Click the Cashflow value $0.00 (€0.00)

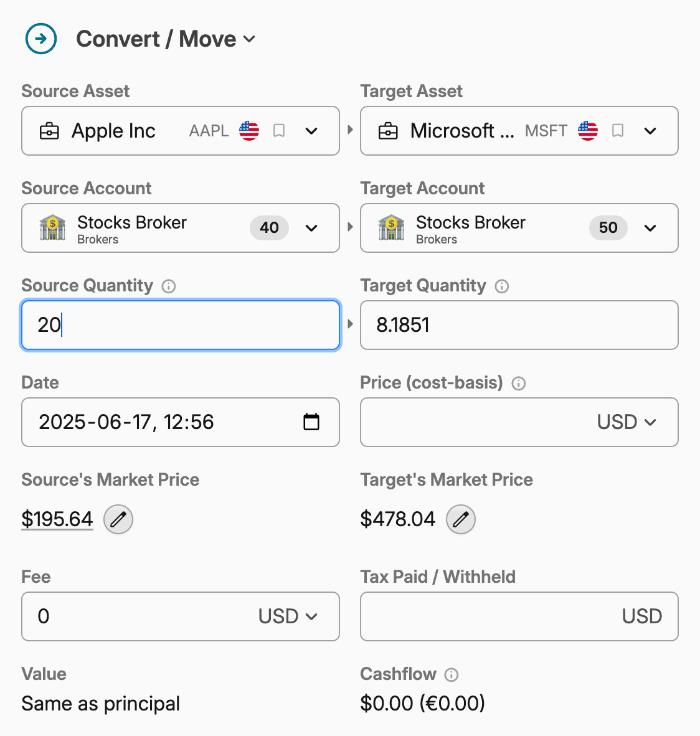click(x=422, y=703)
